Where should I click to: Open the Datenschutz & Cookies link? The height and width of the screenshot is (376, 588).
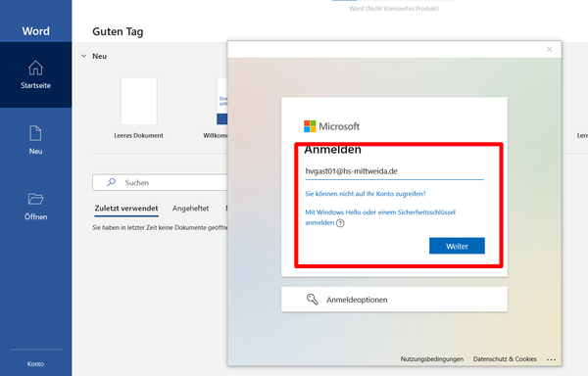(x=505, y=358)
